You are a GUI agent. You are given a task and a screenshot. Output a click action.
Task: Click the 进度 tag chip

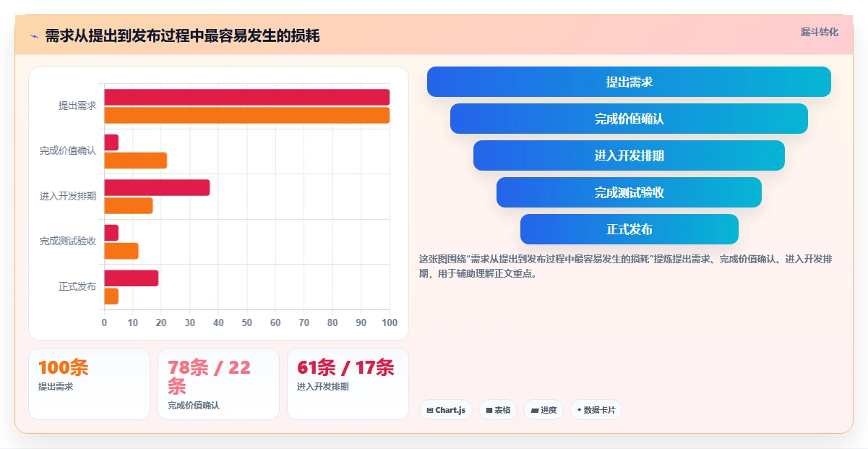543,410
